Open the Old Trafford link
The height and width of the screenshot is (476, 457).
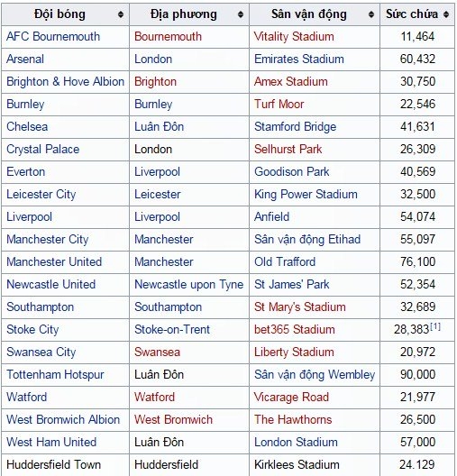(x=285, y=262)
